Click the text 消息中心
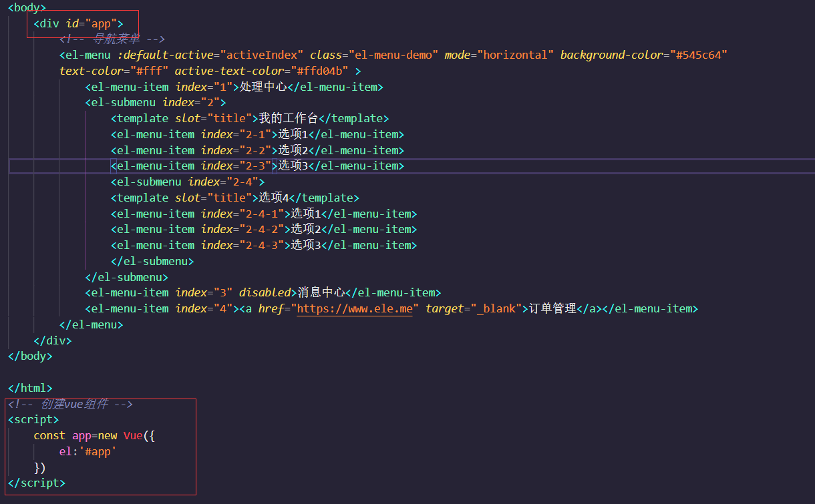 pyautogui.click(x=321, y=292)
